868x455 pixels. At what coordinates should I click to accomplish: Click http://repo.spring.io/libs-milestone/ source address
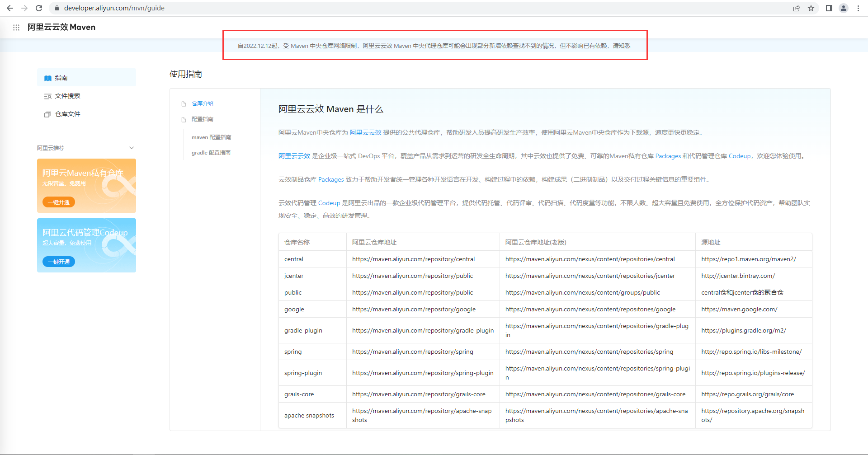pyautogui.click(x=751, y=352)
